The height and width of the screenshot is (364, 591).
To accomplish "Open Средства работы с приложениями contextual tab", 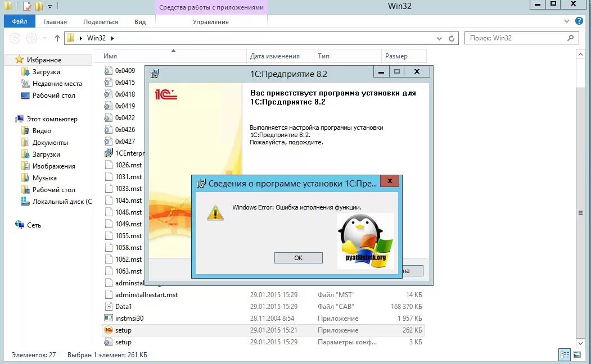I will pyautogui.click(x=211, y=7).
